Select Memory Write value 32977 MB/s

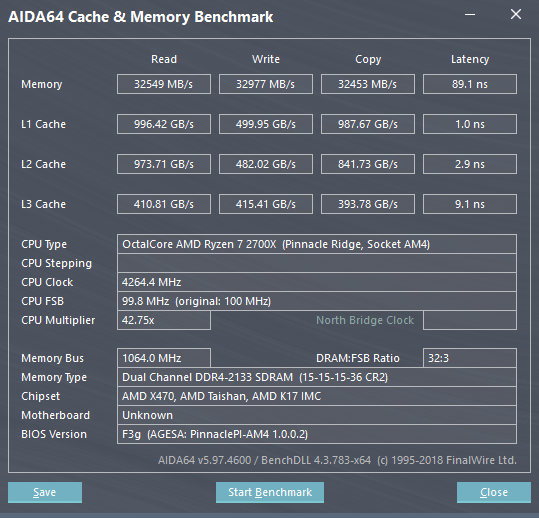point(266,84)
